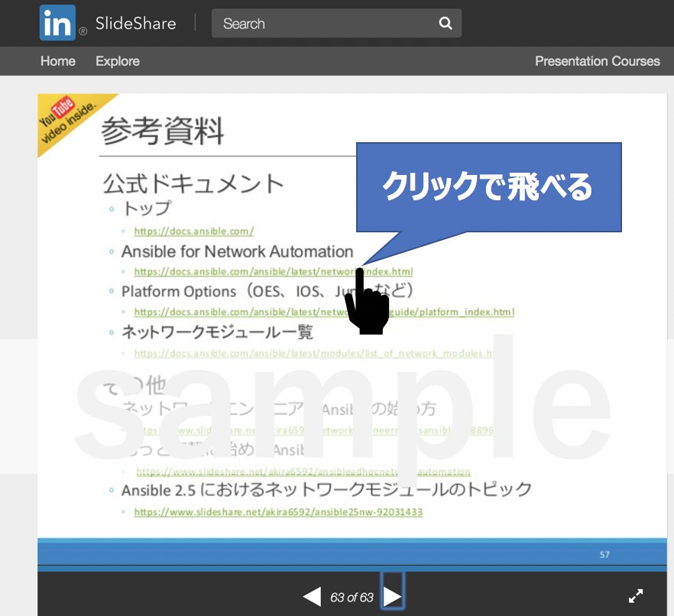Go to next slide arrow
Screen dimensions: 674x616
point(392,597)
